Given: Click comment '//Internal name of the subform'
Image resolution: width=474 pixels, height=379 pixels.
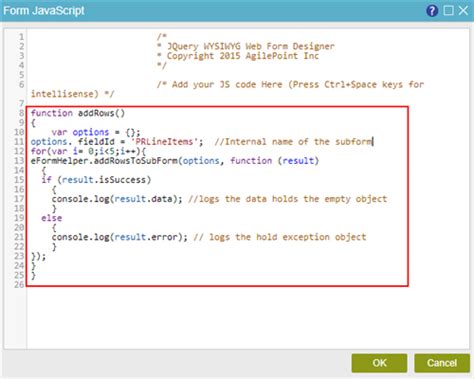Looking at the screenshot, I should [293, 142].
